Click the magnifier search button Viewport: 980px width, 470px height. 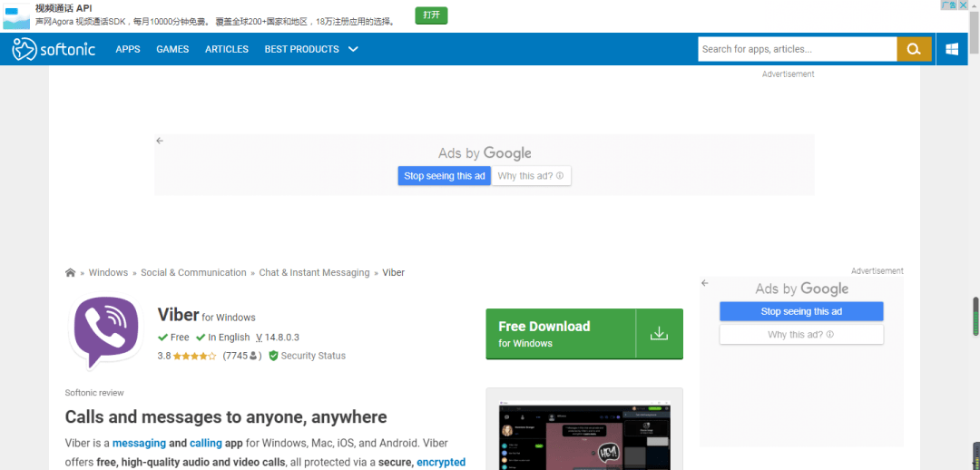(x=914, y=49)
